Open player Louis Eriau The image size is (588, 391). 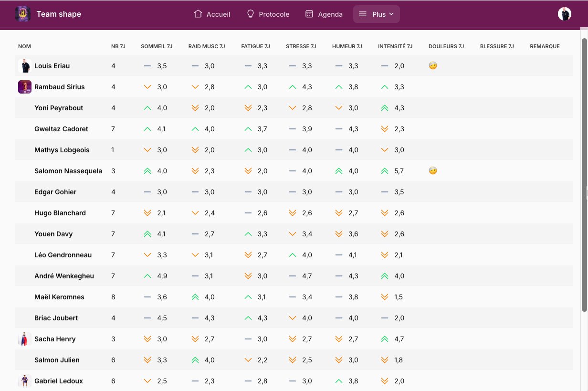pos(52,66)
